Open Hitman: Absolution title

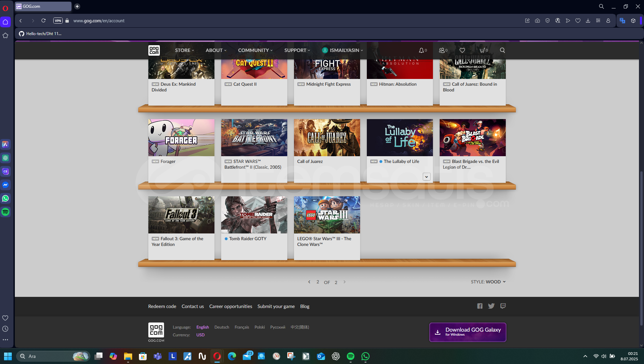(x=398, y=84)
